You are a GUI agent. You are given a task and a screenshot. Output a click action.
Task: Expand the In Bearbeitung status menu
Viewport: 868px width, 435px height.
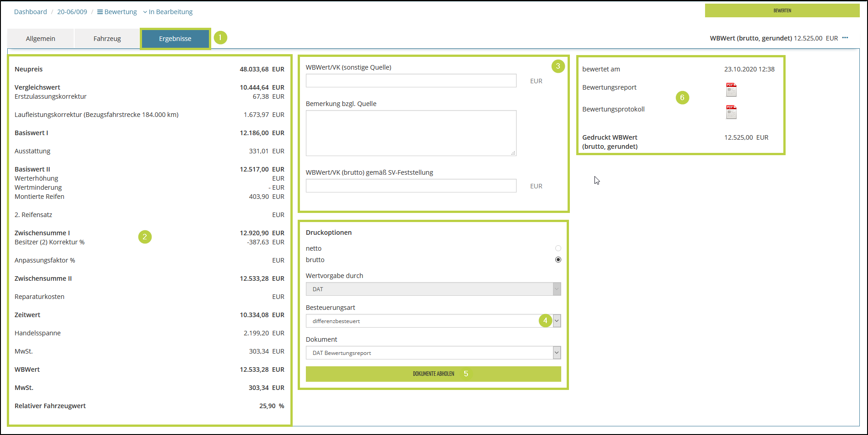[168, 12]
